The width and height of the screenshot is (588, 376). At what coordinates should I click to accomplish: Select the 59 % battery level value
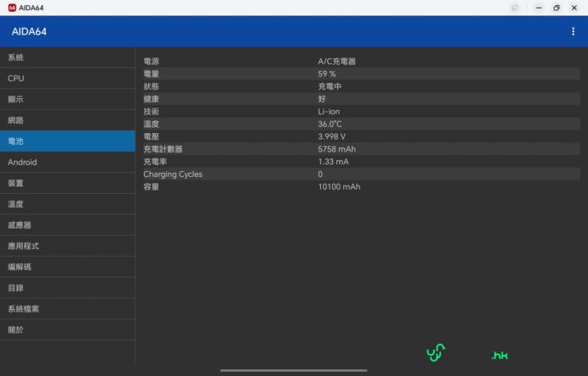click(x=327, y=74)
